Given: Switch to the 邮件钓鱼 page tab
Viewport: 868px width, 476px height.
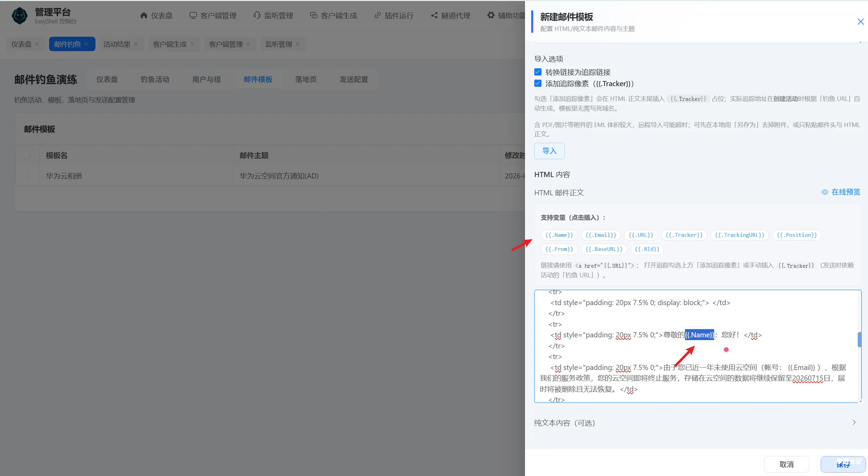Looking at the screenshot, I should 67,44.
